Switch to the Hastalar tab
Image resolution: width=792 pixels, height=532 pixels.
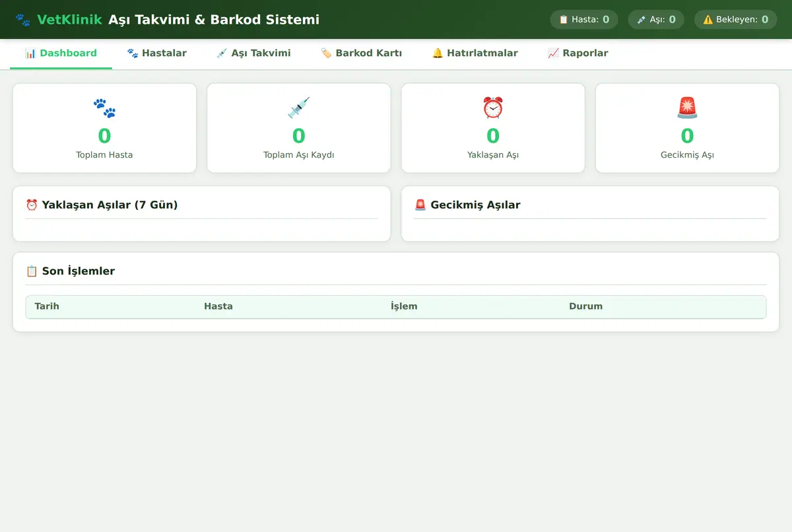(156, 53)
